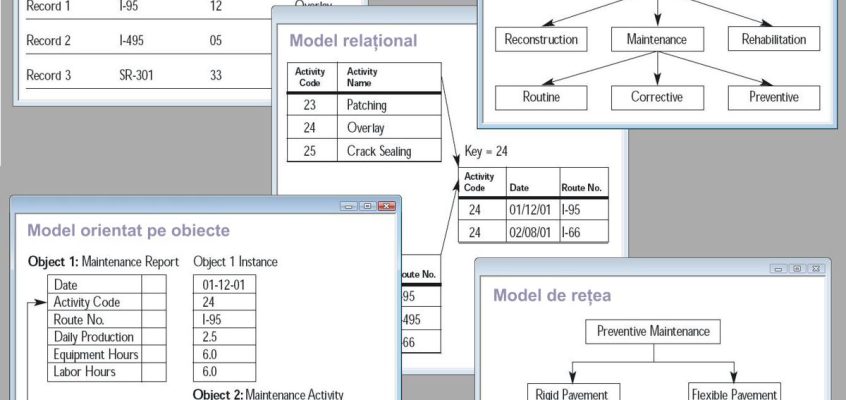This screenshot has height=400, width=846.
Task: Select the Patching activity name cell
Action: (389, 105)
